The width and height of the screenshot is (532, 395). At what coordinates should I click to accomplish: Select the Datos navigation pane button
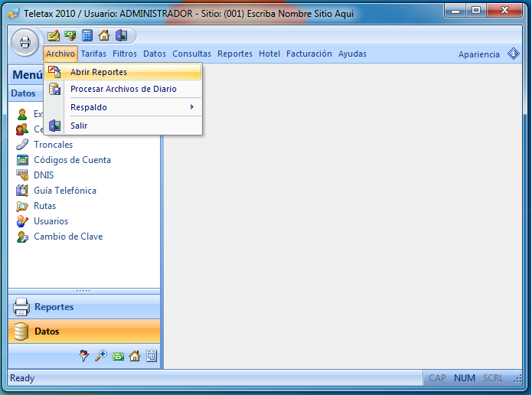(x=84, y=331)
